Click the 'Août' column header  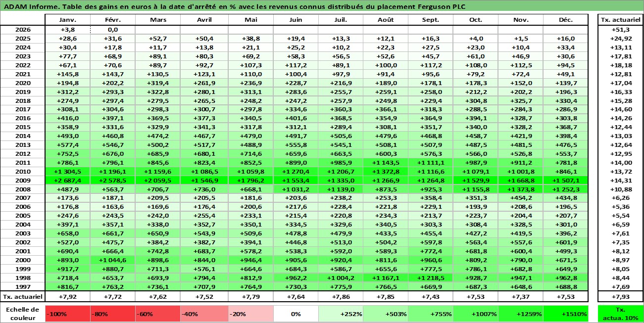(x=385, y=20)
